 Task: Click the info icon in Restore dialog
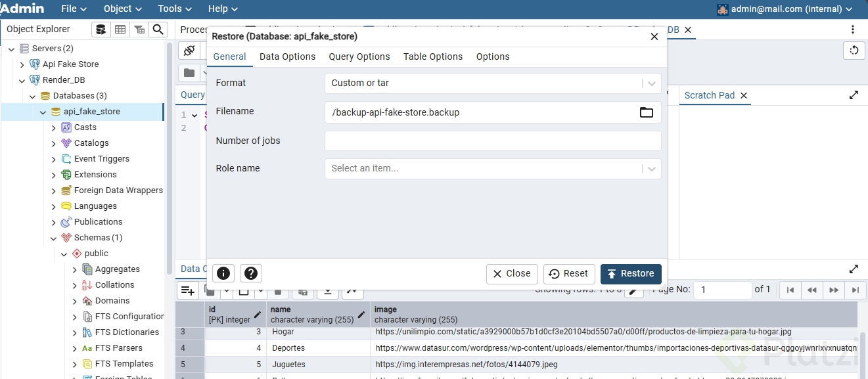point(224,274)
